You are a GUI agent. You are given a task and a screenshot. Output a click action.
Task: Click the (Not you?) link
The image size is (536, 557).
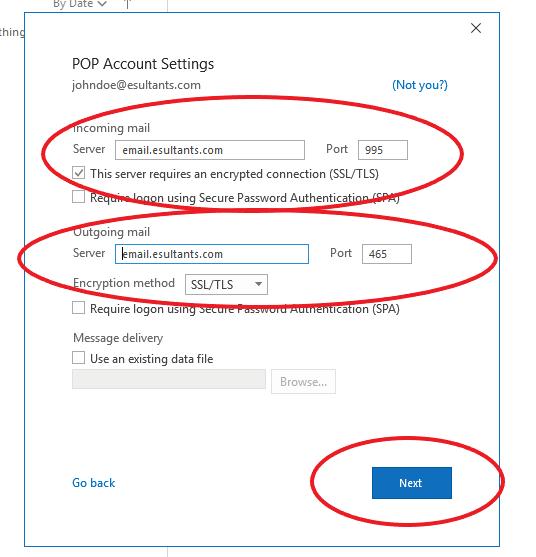tap(420, 85)
